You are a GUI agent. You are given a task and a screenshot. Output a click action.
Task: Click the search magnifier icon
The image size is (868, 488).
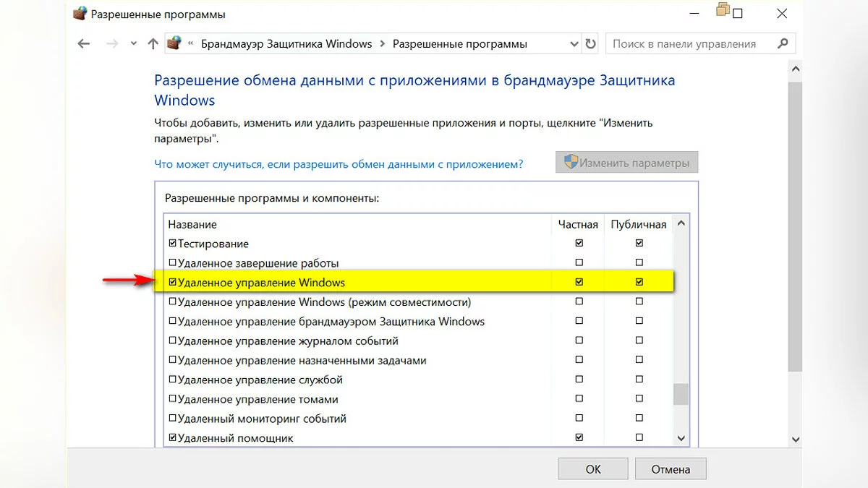point(782,43)
